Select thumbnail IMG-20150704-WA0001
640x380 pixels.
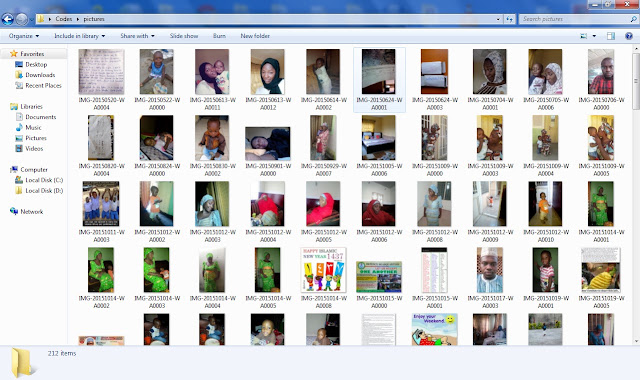pos(490,71)
